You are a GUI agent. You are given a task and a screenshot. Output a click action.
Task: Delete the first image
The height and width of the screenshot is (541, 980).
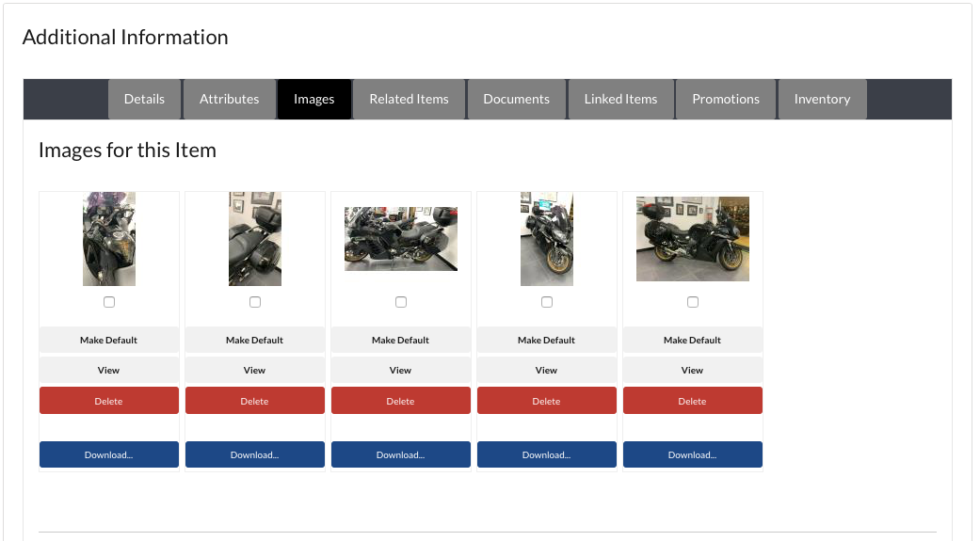(x=109, y=401)
